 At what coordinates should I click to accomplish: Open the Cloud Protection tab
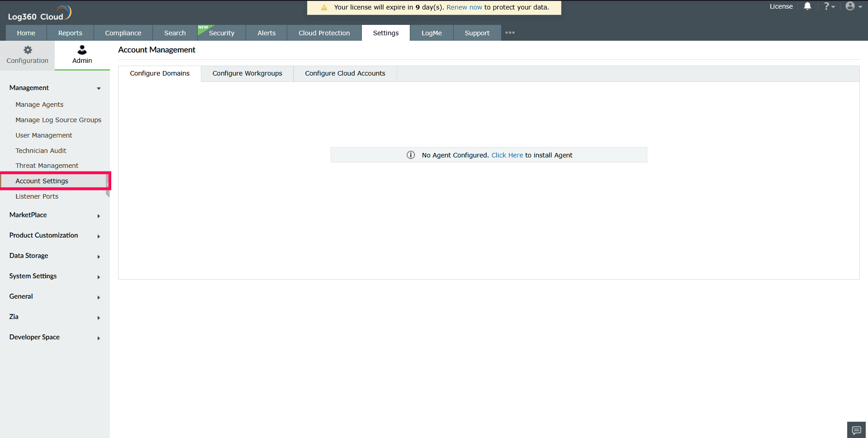coord(324,33)
